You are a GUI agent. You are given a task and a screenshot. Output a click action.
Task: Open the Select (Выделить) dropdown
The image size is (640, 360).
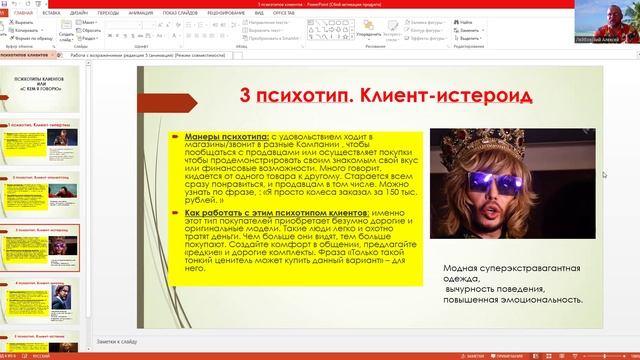(x=468, y=38)
